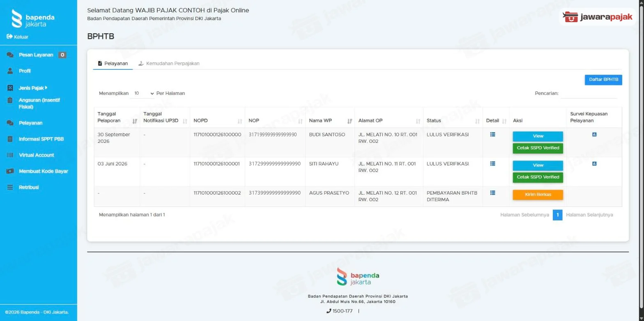Click Cetak SSPD Verified for SITI RAHAYU
This screenshot has height=321, width=644.
point(538,177)
